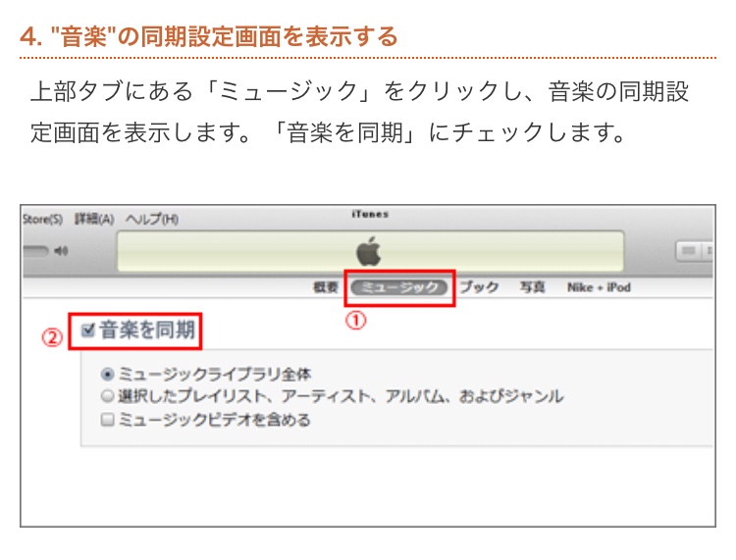The width and height of the screenshot is (736, 560).
Task: Open the 写真 tab
Action: (532, 287)
